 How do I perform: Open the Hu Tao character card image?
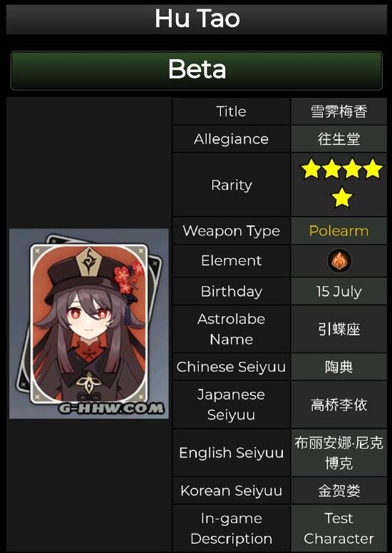tap(89, 323)
